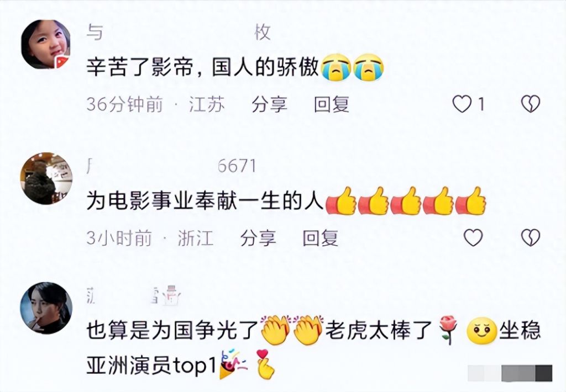Reply to the Zhejiang user's comment
Screen dimensions: 566x392
[x=320, y=238]
